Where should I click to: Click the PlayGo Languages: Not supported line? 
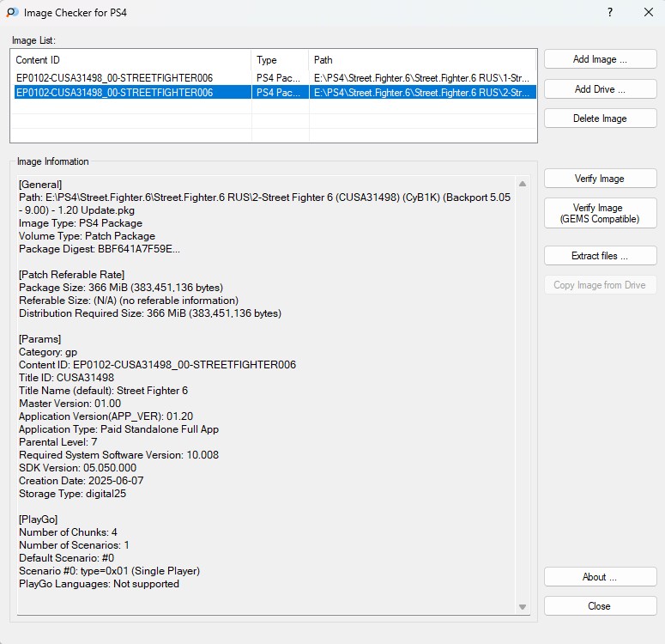tap(99, 584)
